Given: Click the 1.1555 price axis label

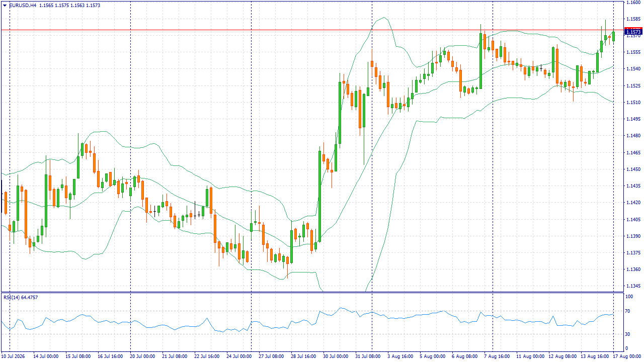Looking at the screenshot, I should tap(633, 52).
